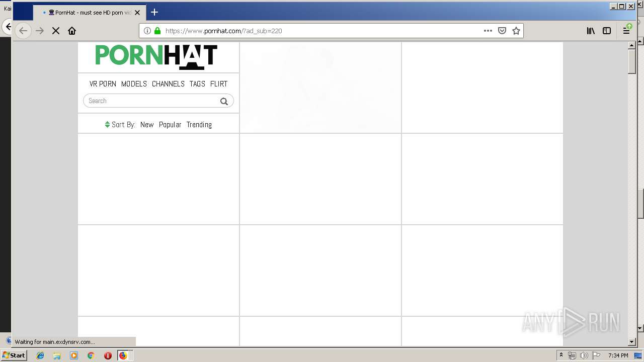Image resolution: width=644 pixels, height=362 pixels.
Task: Open the FLIRT menu item
Action: (x=219, y=84)
